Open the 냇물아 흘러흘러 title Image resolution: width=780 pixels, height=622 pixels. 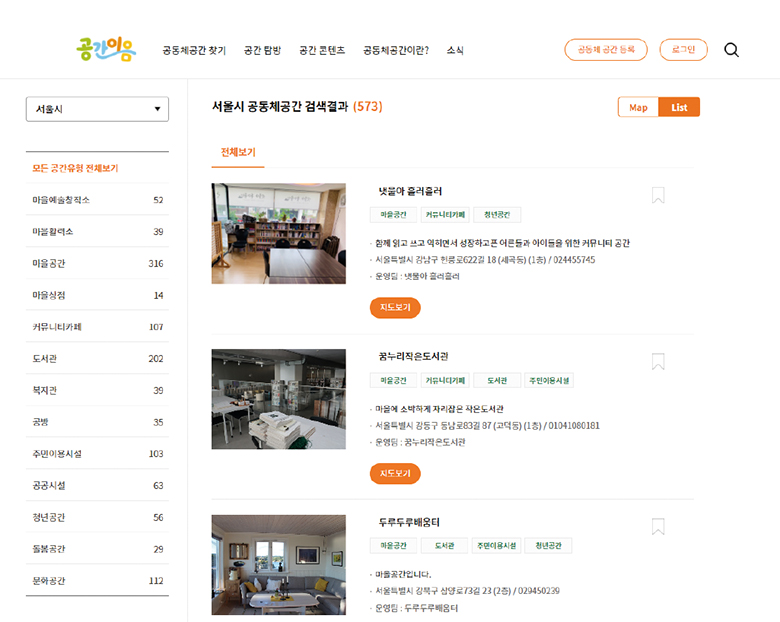click(410, 191)
